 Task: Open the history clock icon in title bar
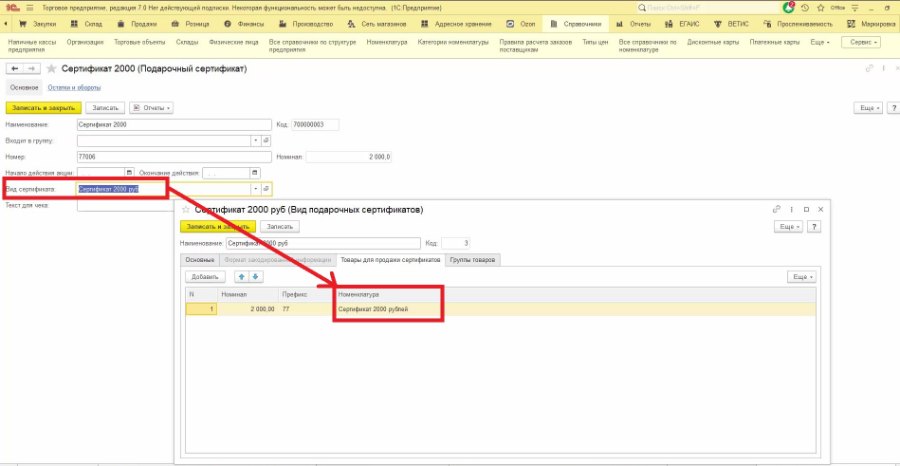coord(805,8)
